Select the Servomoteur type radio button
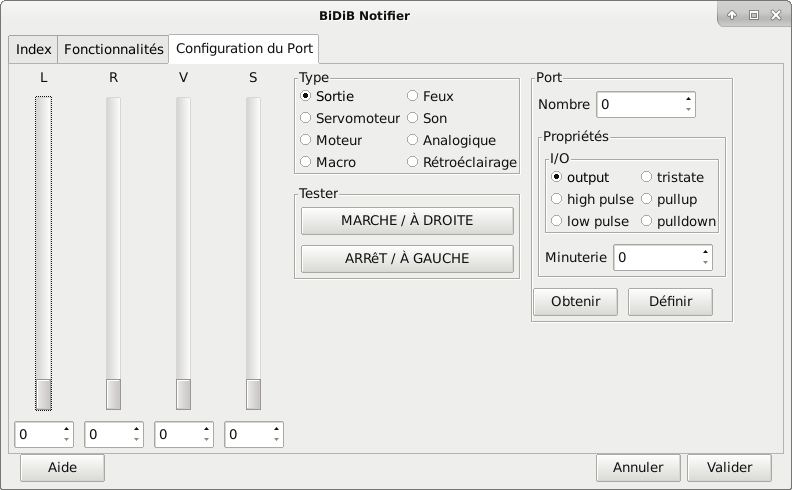The image size is (792, 490). [307, 118]
